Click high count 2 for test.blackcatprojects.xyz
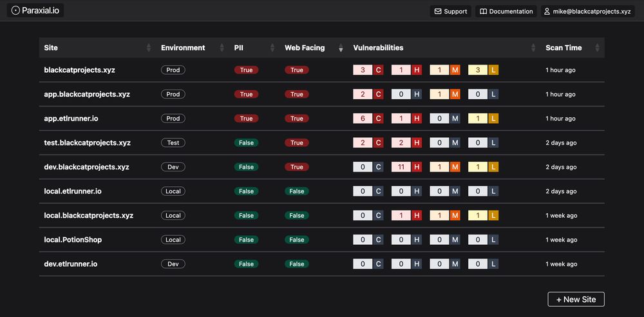Screen dimensions: 644x317 (401, 142)
